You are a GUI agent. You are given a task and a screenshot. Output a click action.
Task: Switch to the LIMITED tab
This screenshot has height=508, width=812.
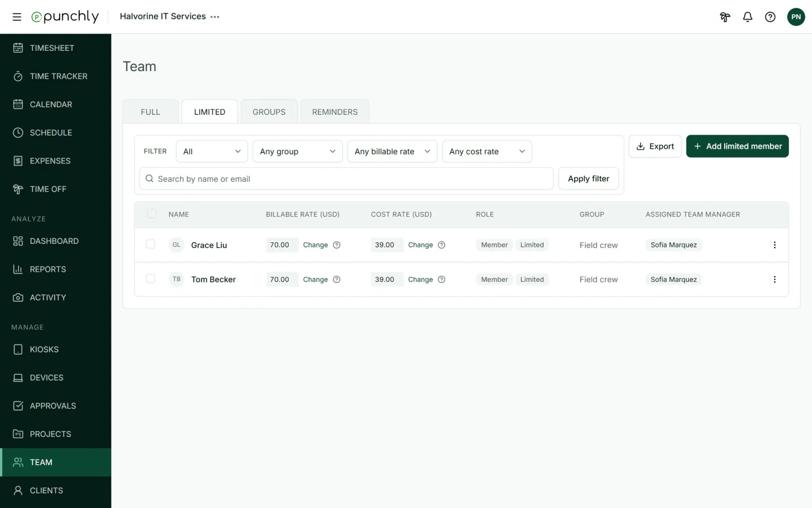coord(210,112)
